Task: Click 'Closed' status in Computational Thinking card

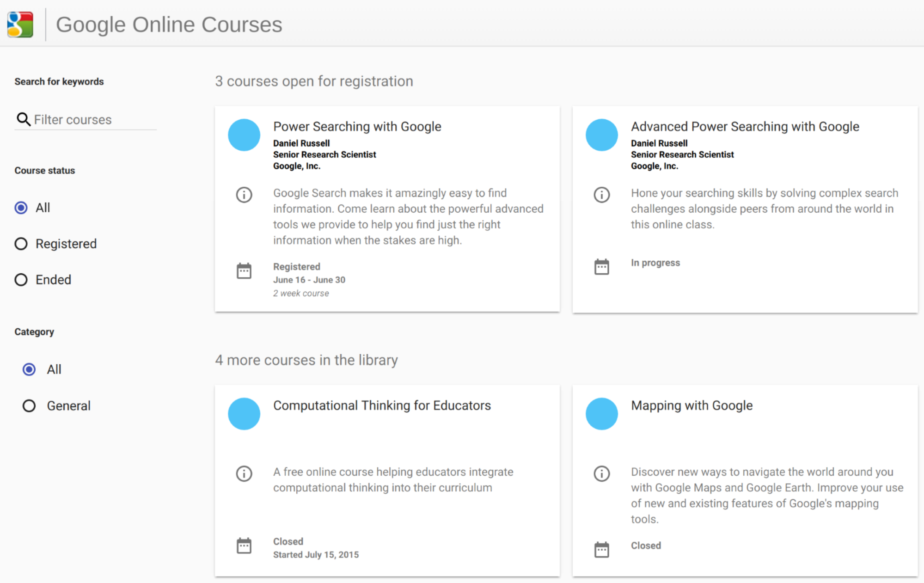Action: 288,541
